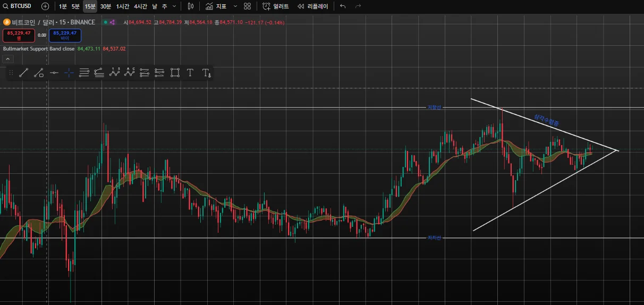Select the Cross Line drawing tool
Image resolution: width=644 pixels, height=305 pixels.
coord(69,73)
